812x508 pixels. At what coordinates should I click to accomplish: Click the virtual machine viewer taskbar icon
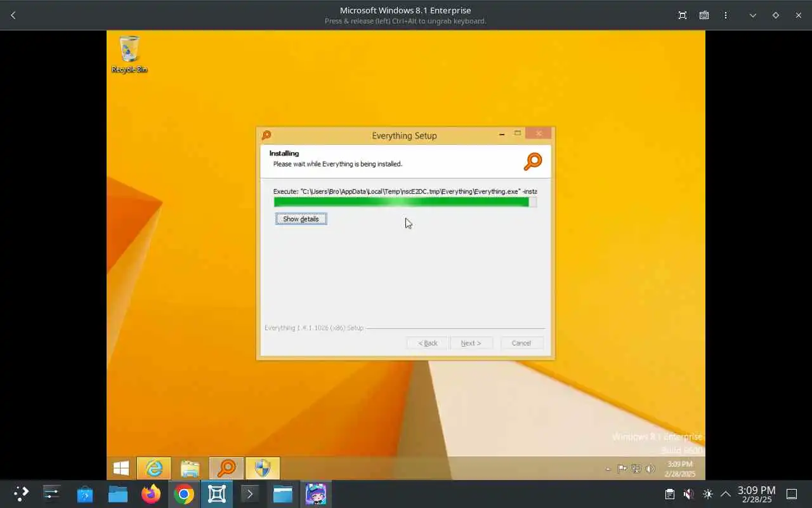[x=217, y=493]
